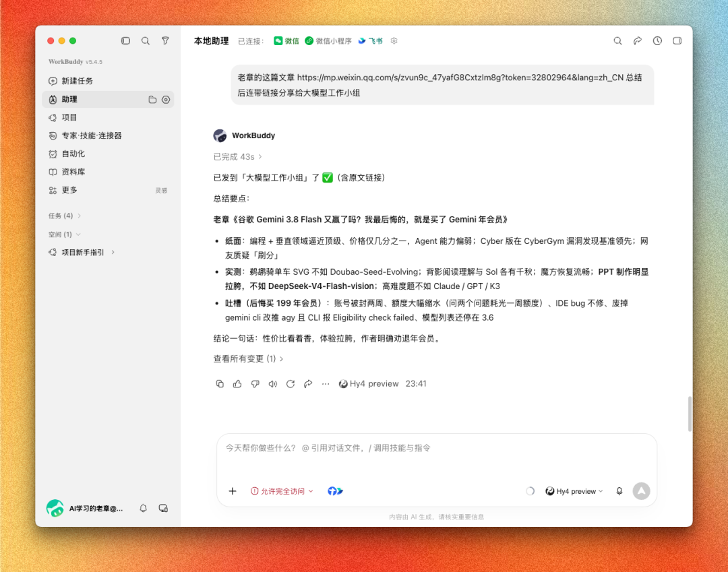728x572 pixels.
Task: Play the reply aloud with speaker icon
Action: pos(272,383)
